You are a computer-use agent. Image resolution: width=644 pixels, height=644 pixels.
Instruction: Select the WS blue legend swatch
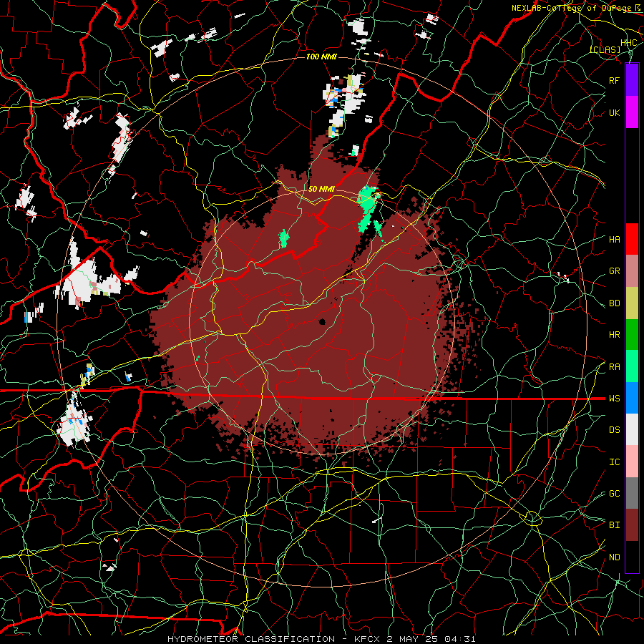point(632,398)
